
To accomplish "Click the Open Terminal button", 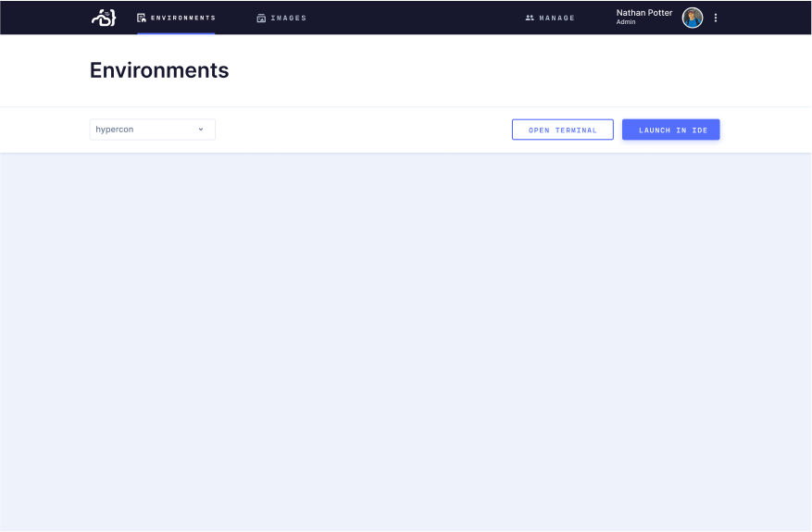I will point(563,130).
